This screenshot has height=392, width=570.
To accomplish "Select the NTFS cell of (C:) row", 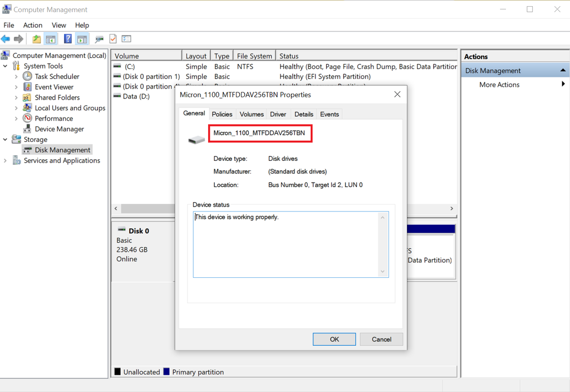I will (245, 67).
